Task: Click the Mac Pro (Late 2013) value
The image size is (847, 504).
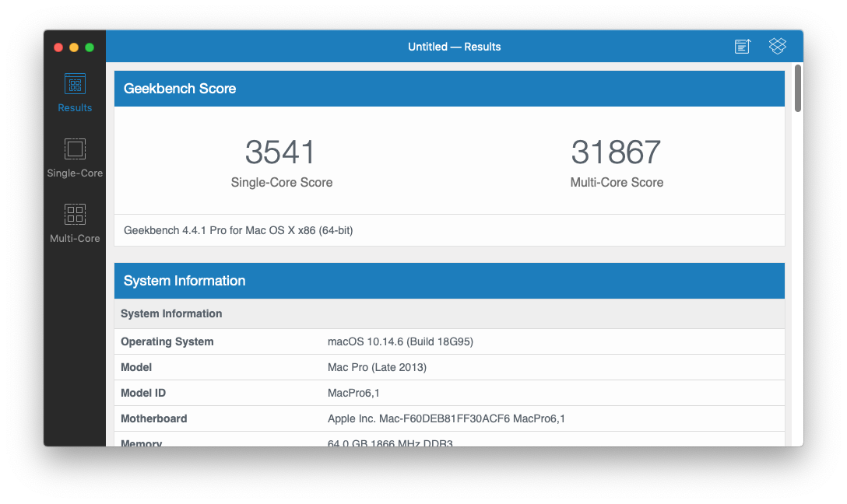Action: (377, 367)
